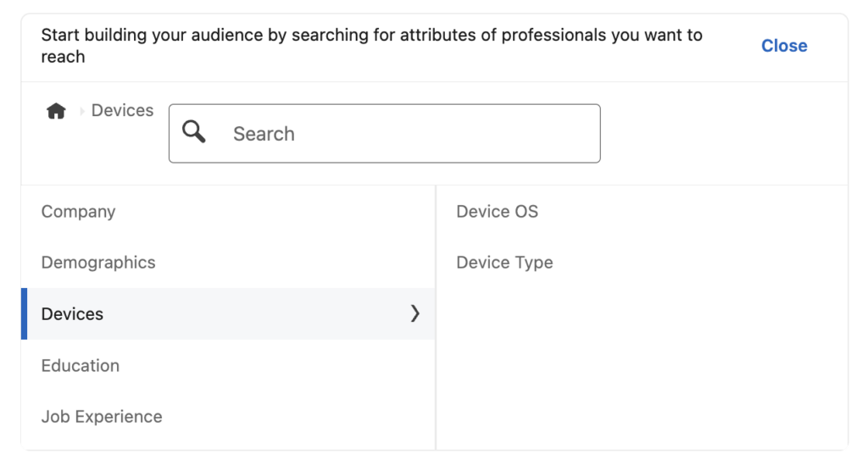
Task: Expand the Devices chevron arrow
Action: click(415, 313)
